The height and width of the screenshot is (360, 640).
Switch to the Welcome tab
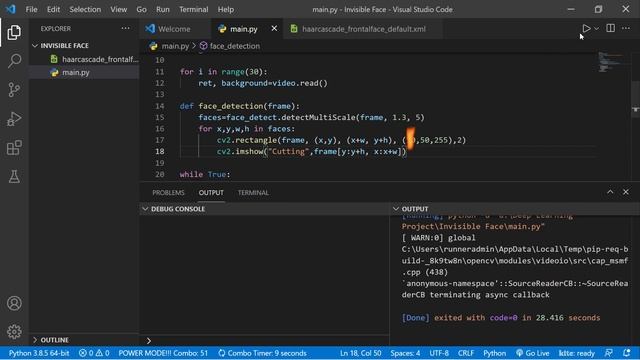[175, 29]
